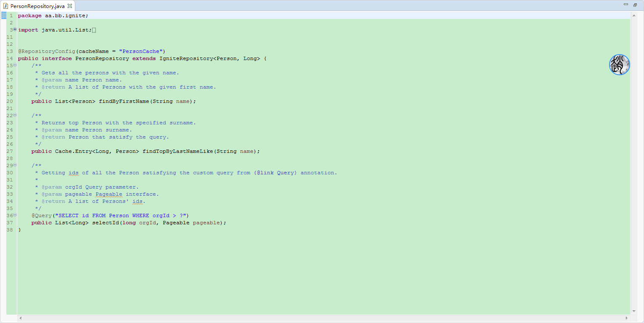644x323 pixels.
Task: Minimize the editor pane
Action: coord(625,4)
